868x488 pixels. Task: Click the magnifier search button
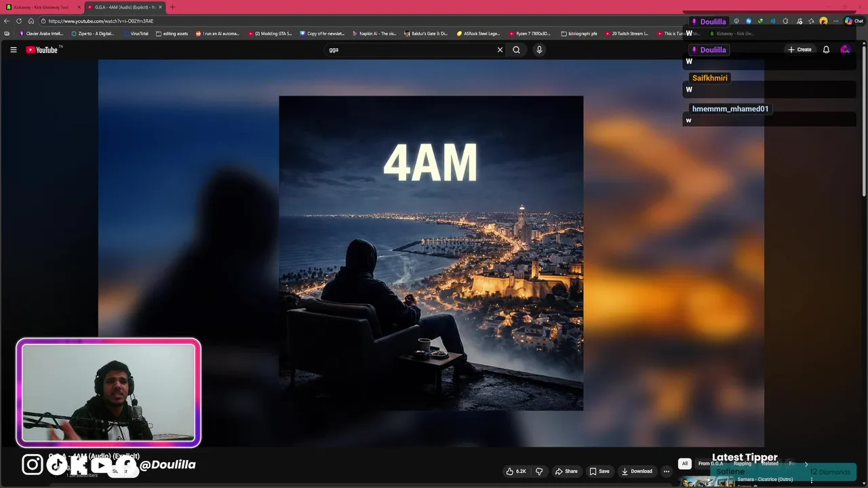tap(516, 49)
